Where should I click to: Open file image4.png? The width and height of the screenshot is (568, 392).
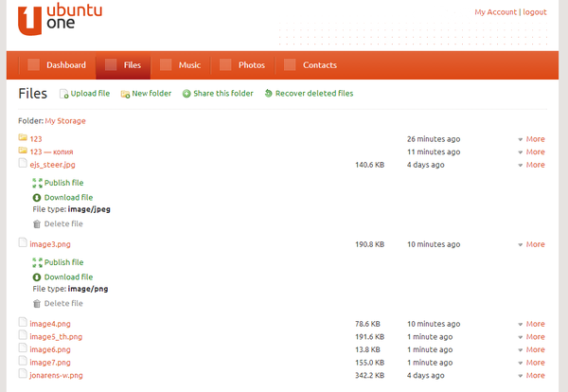[x=50, y=324]
